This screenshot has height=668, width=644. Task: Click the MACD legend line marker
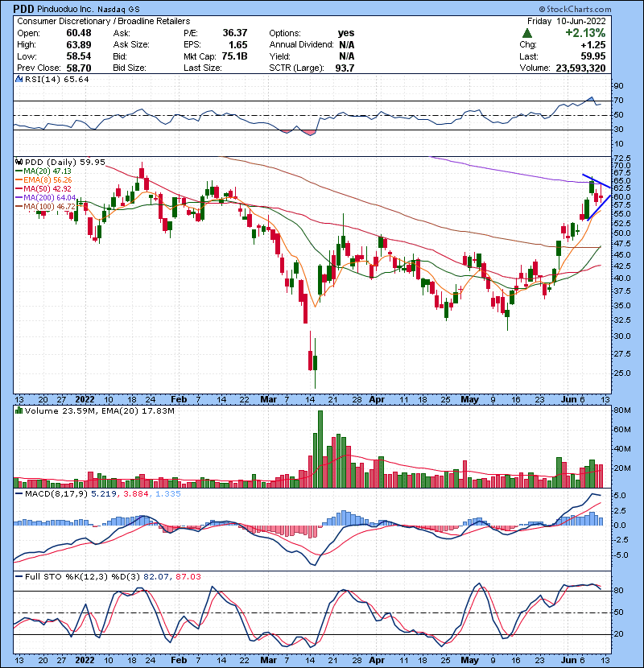[x=19, y=494]
